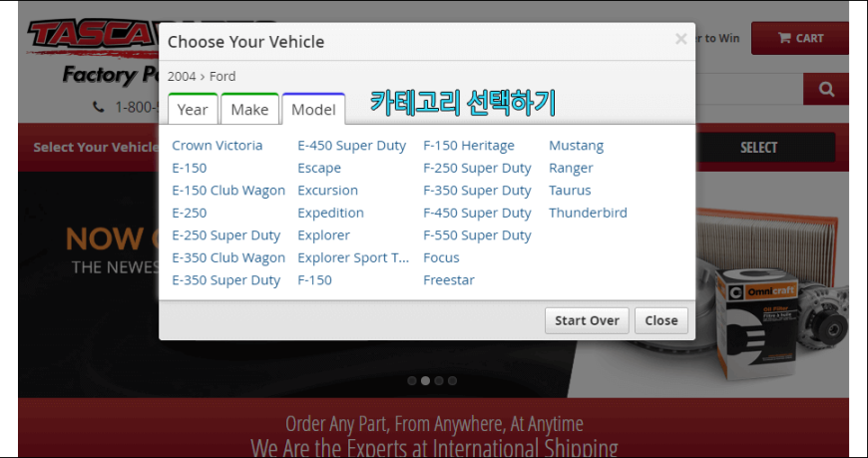Select F-150 Heritage
This screenshot has height=458, width=868.
469,146
